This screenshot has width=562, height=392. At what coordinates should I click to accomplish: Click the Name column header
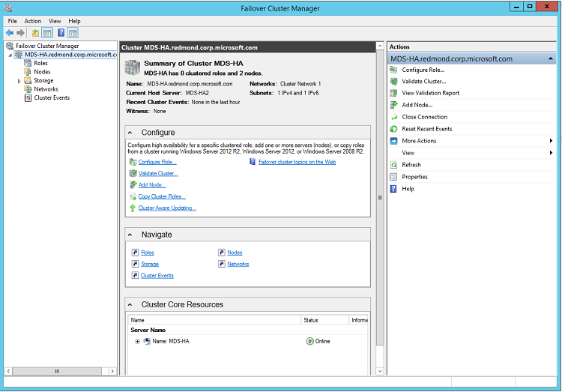pyautogui.click(x=214, y=320)
